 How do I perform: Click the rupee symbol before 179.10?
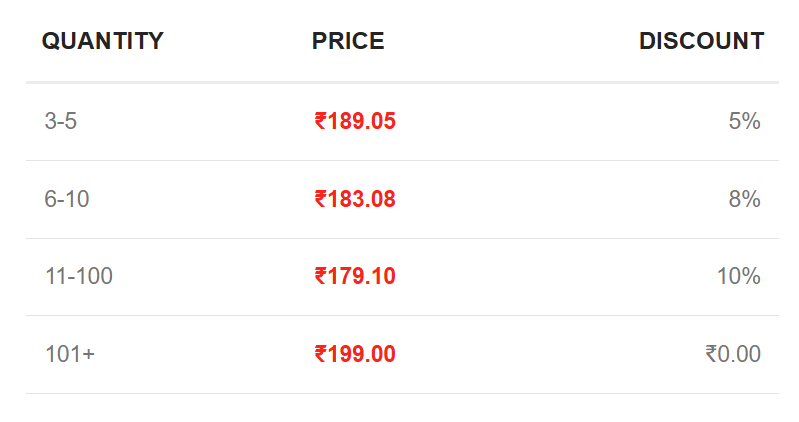pos(321,276)
